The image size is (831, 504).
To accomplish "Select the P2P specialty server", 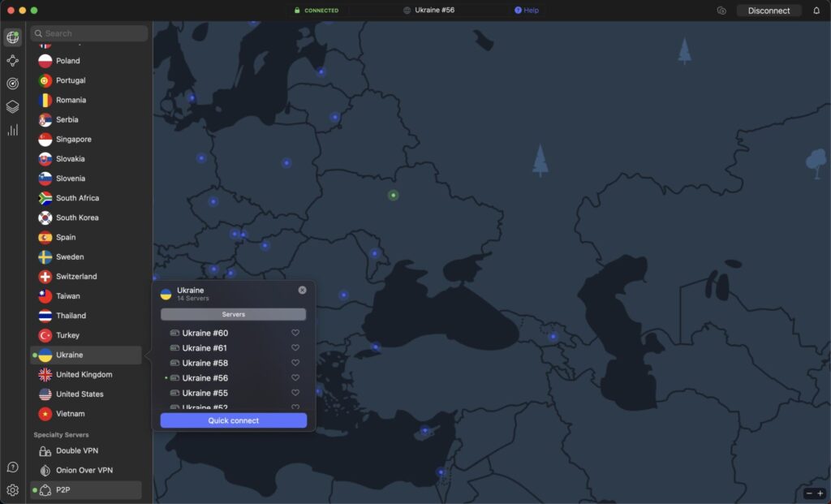I will (x=86, y=490).
